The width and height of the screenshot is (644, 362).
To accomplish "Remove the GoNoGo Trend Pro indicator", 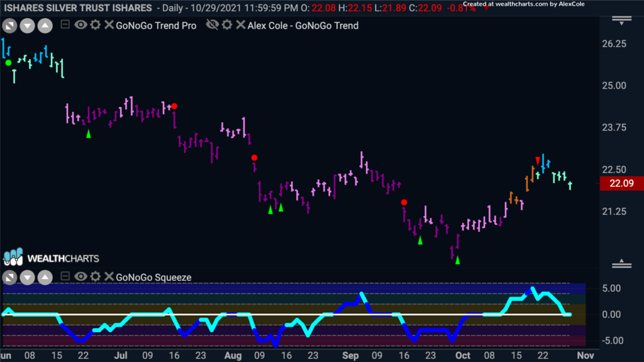I will point(108,25).
